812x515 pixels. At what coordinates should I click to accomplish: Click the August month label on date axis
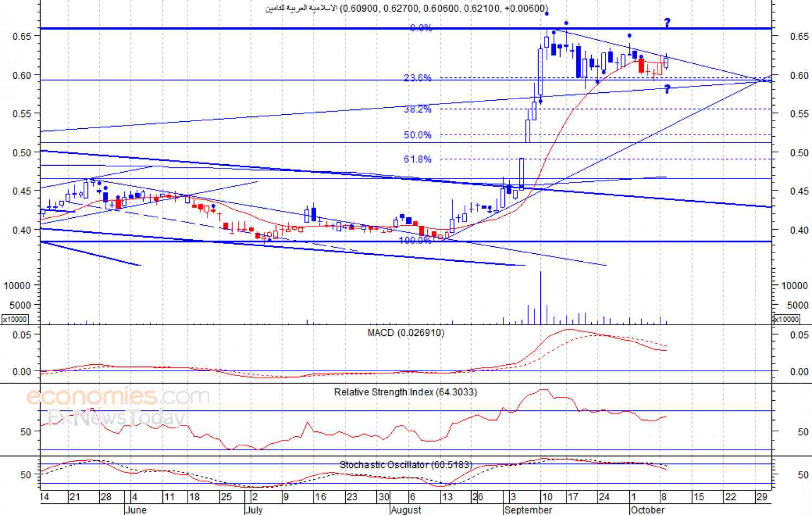click(406, 510)
